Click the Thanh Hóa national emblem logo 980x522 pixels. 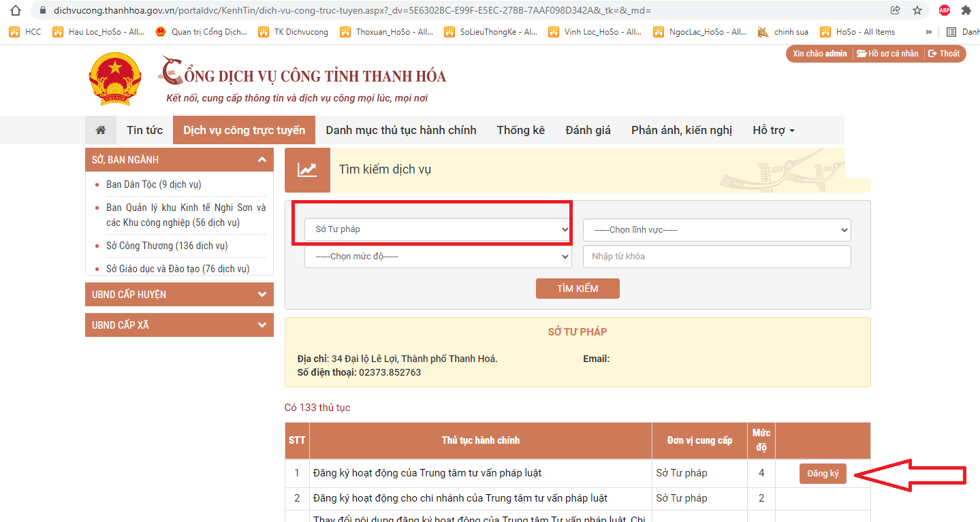tap(114, 79)
